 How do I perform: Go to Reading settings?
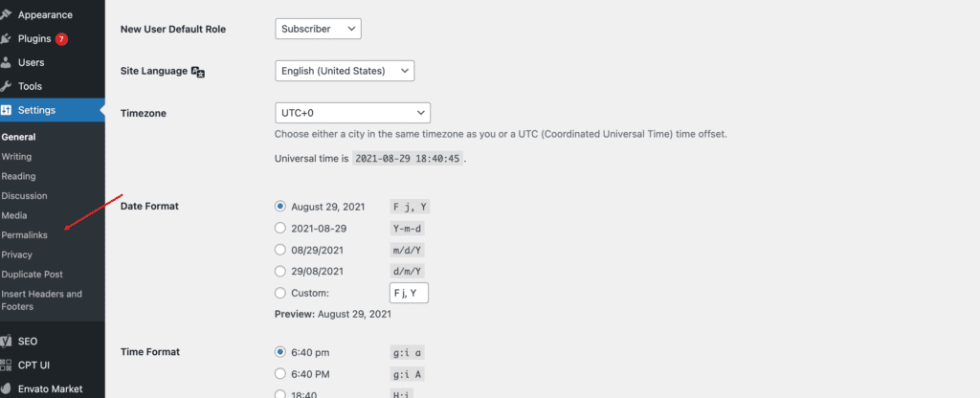pyautogui.click(x=19, y=176)
